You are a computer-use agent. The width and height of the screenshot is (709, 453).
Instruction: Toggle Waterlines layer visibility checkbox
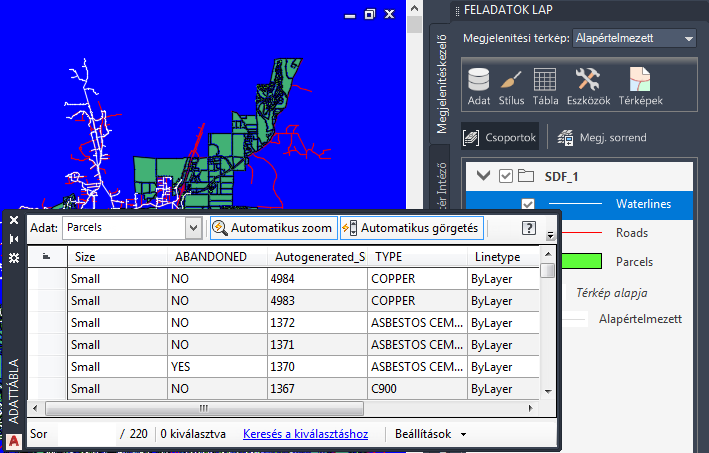pyautogui.click(x=528, y=204)
